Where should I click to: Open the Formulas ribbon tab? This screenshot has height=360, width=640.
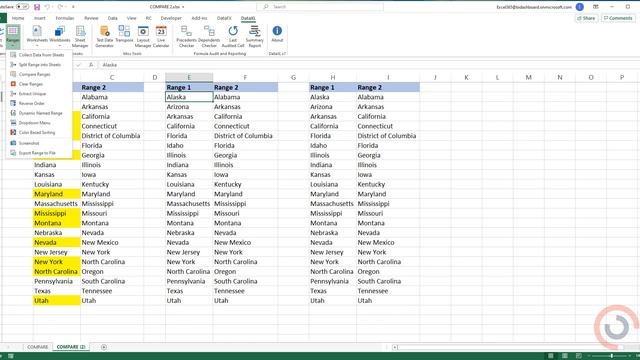pyautogui.click(x=64, y=18)
